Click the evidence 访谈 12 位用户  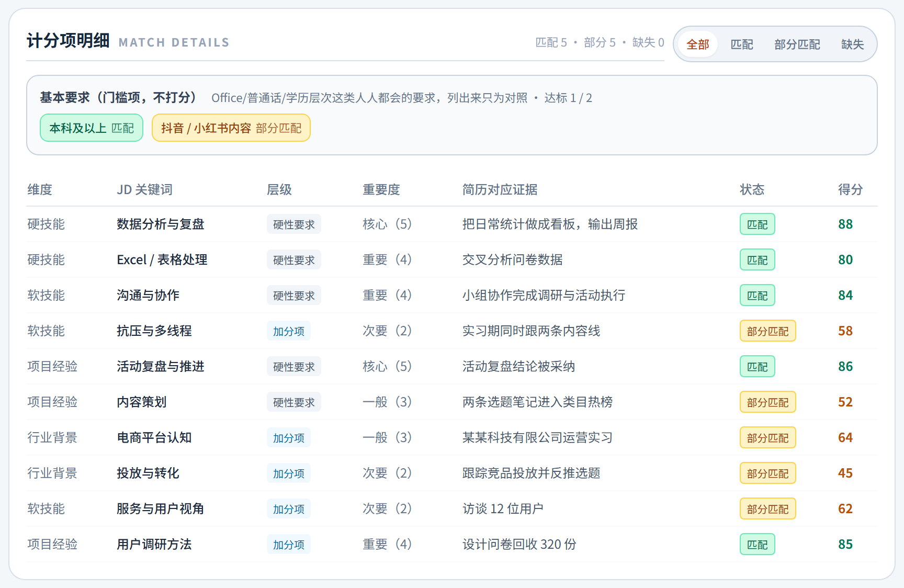[x=503, y=508]
